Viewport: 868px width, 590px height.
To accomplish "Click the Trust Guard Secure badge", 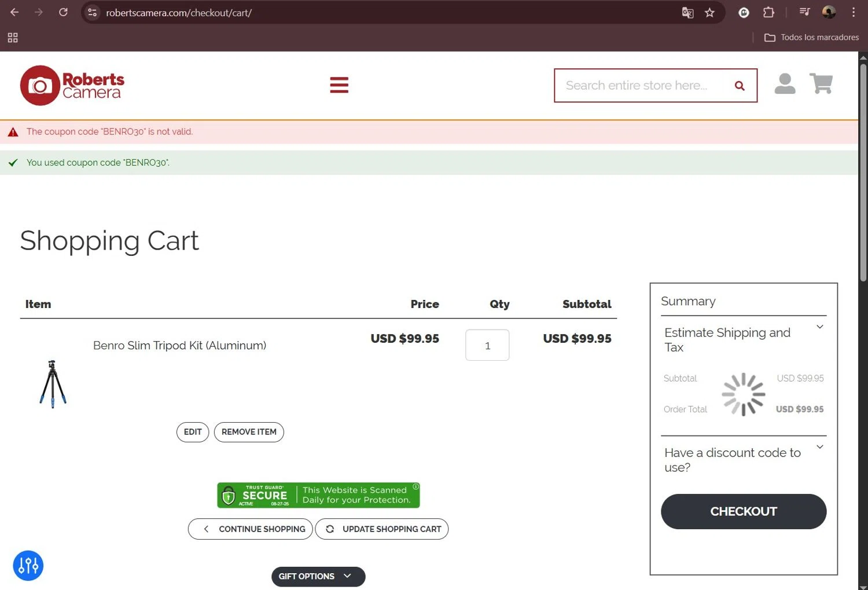I will pos(318,495).
